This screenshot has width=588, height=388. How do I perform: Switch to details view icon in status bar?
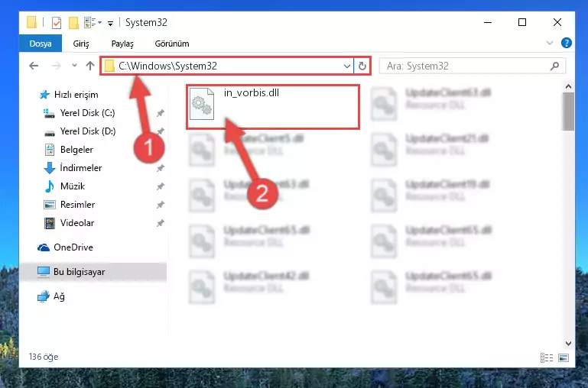click(x=547, y=357)
